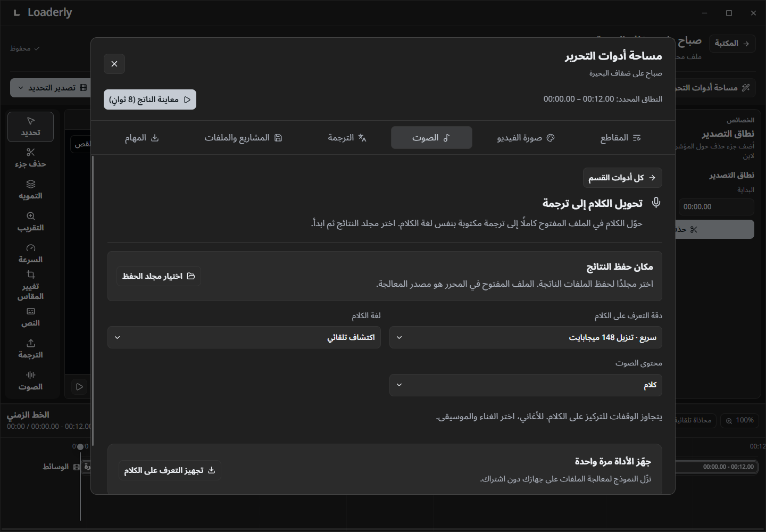Select the السرعة speed tool

click(30, 254)
